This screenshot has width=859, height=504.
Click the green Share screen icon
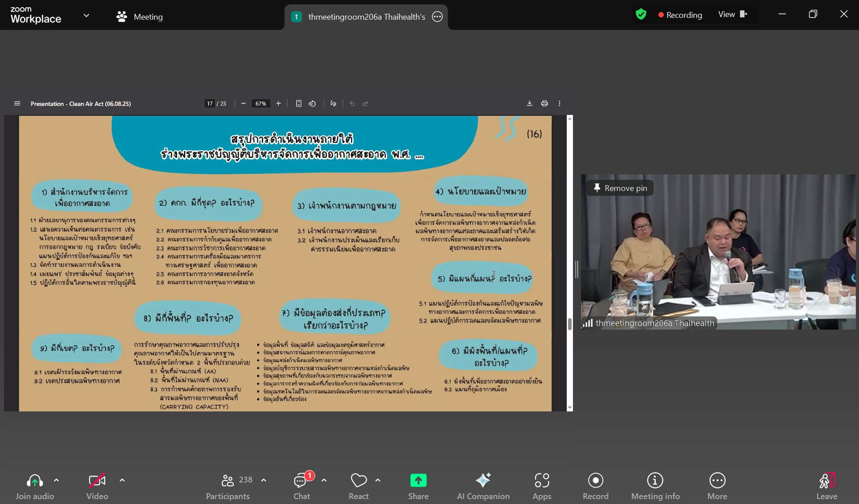[418, 481]
